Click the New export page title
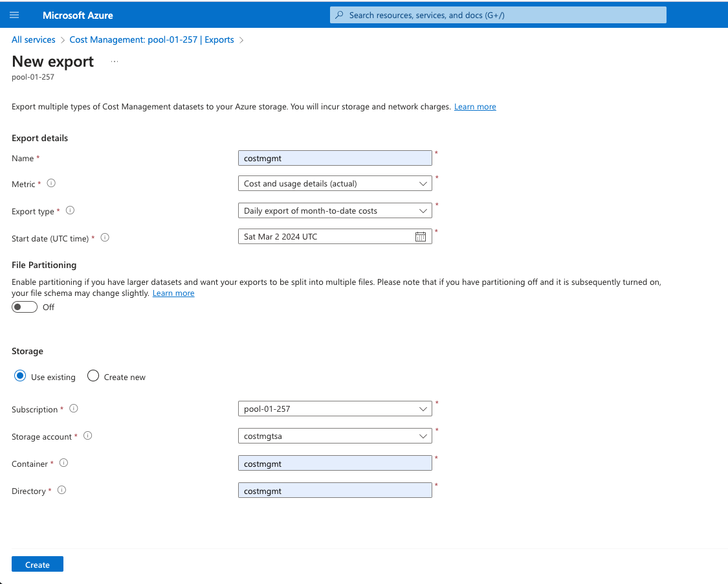Viewport: 728px width, 584px height. 53,62
